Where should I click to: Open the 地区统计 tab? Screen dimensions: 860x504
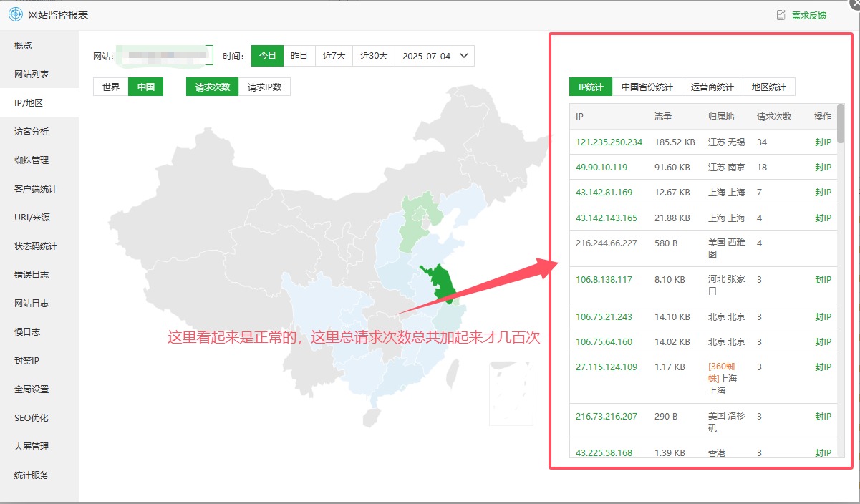tap(770, 86)
